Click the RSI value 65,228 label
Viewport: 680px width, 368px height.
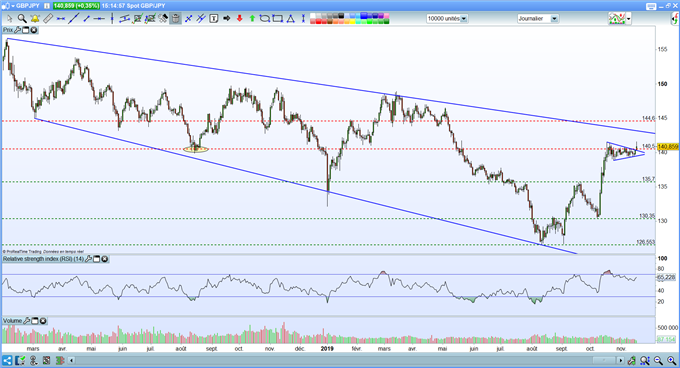point(667,277)
